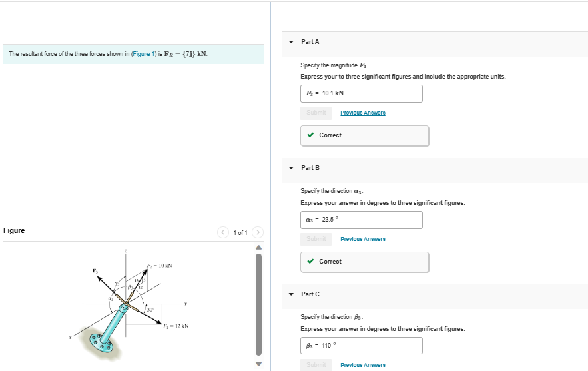The height and width of the screenshot is (371, 588).
Task: Go to next figure arrow
Action: click(x=258, y=232)
